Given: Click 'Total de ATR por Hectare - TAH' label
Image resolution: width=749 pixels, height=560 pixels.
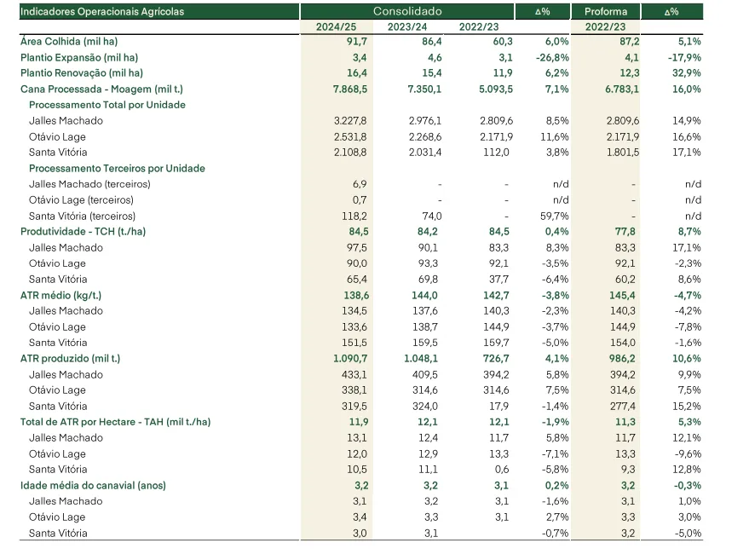Looking at the screenshot, I should 116,423.
